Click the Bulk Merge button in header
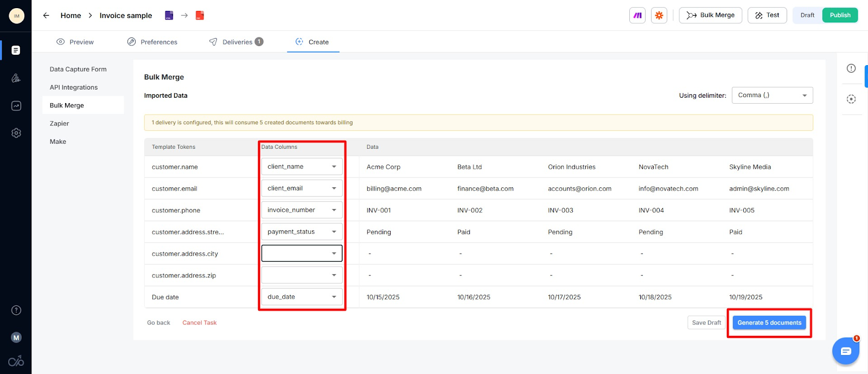868x374 pixels. click(710, 15)
